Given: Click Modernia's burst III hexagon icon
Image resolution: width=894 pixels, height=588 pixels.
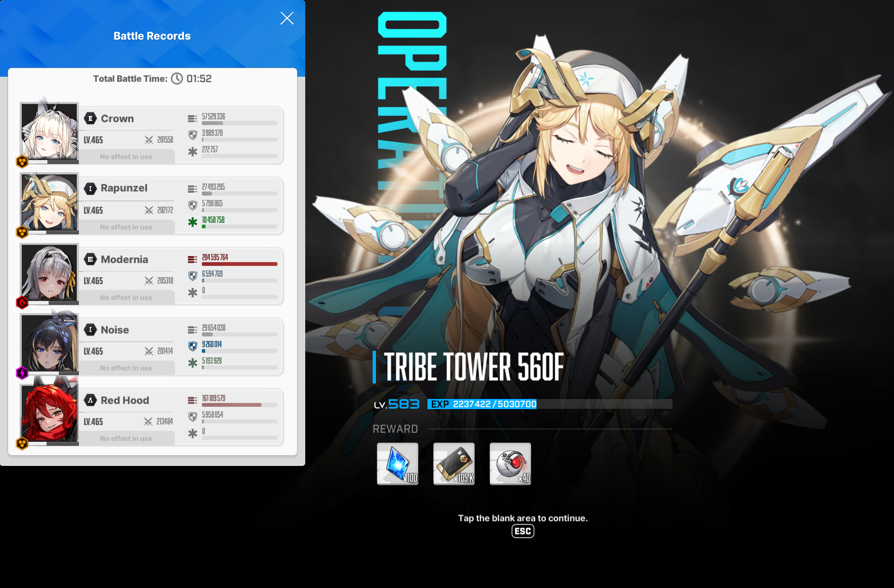Looking at the screenshot, I should [x=90, y=259].
